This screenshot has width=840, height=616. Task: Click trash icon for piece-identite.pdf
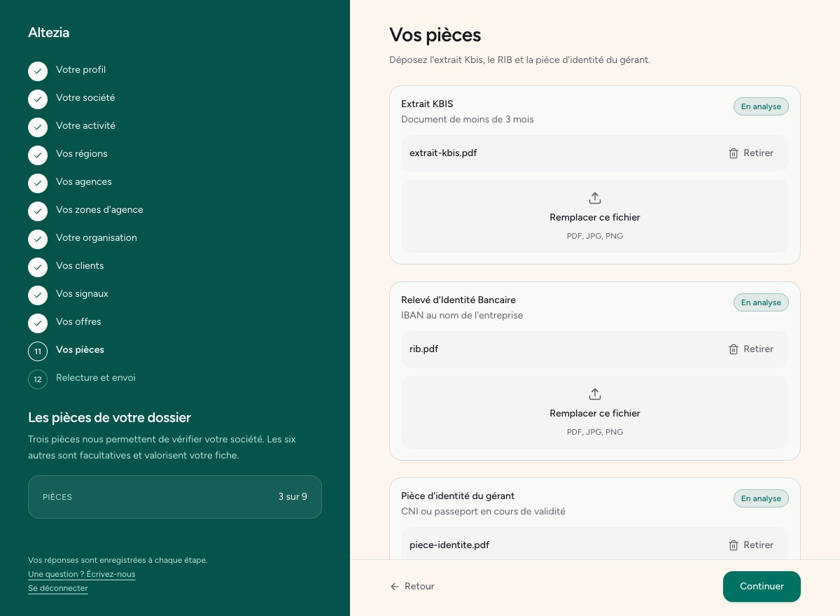tap(734, 545)
